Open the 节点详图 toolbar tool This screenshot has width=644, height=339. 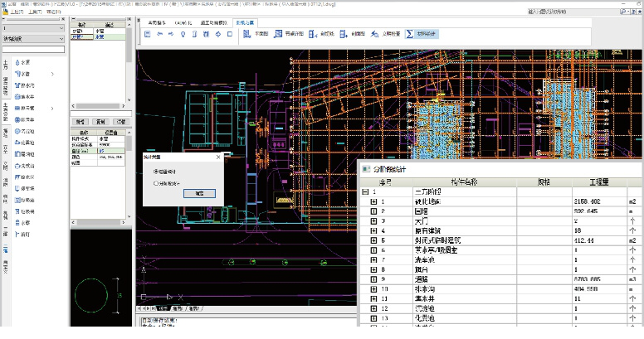pyautogui.click(x=288, y=34)
